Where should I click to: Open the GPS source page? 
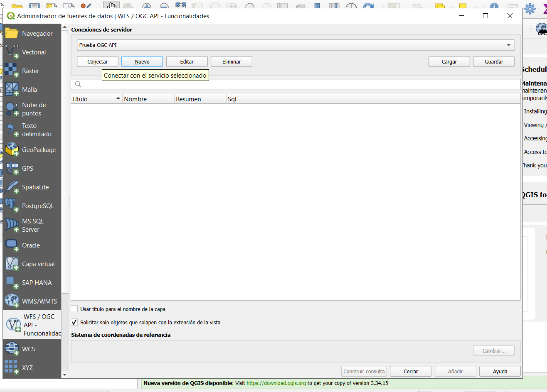[x=32, y=169]
